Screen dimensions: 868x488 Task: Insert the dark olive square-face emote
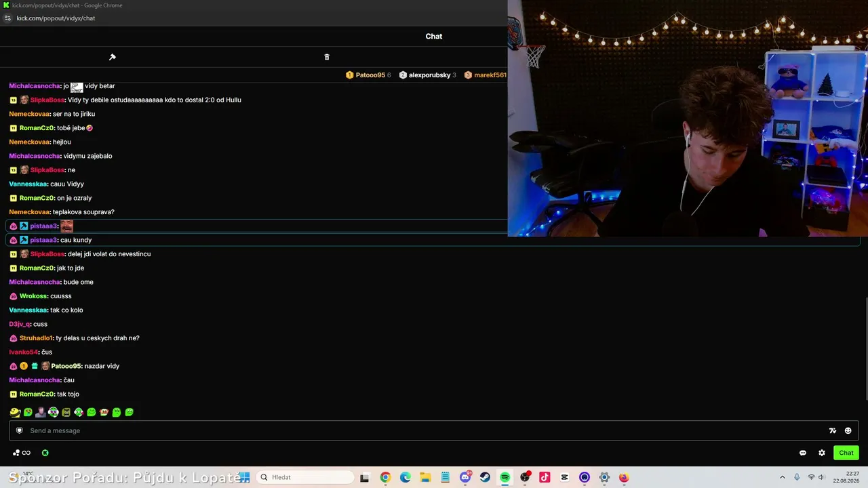coord(66,412)
